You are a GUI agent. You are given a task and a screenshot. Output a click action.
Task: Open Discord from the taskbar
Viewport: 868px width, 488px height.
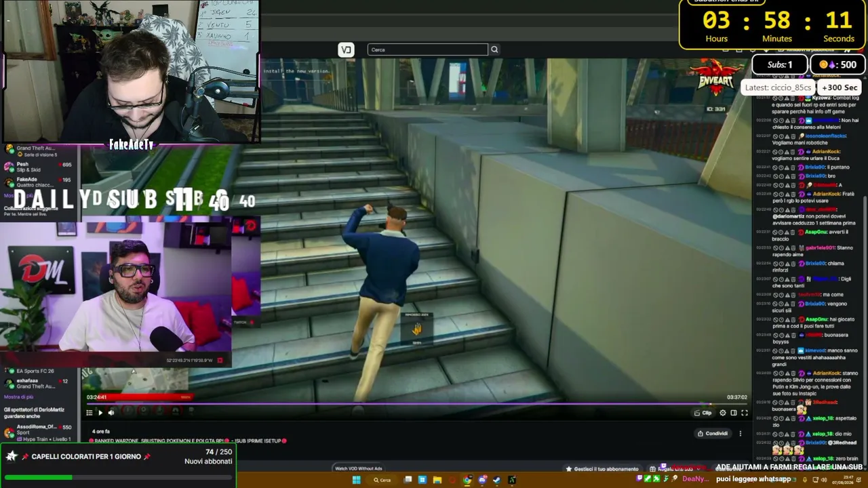[482, 480]
